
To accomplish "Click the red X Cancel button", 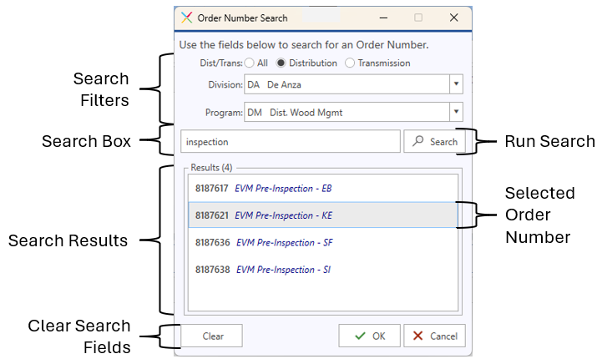I will [x=434, y=336].
